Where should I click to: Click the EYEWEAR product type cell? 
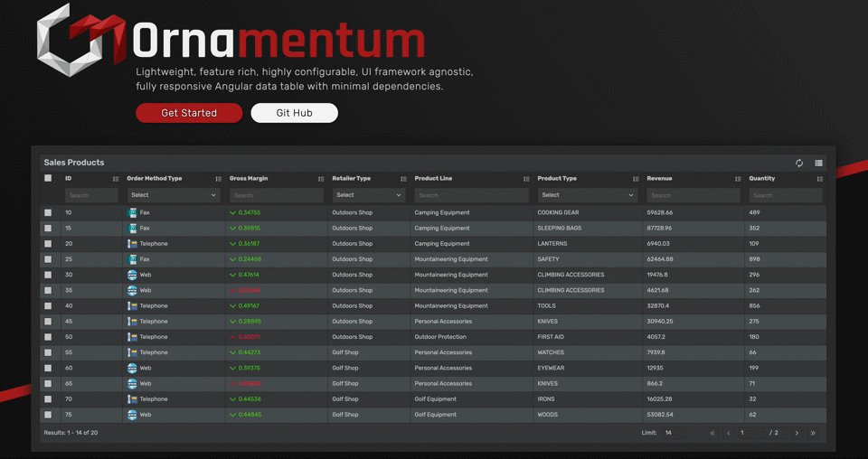coord(551,368)
